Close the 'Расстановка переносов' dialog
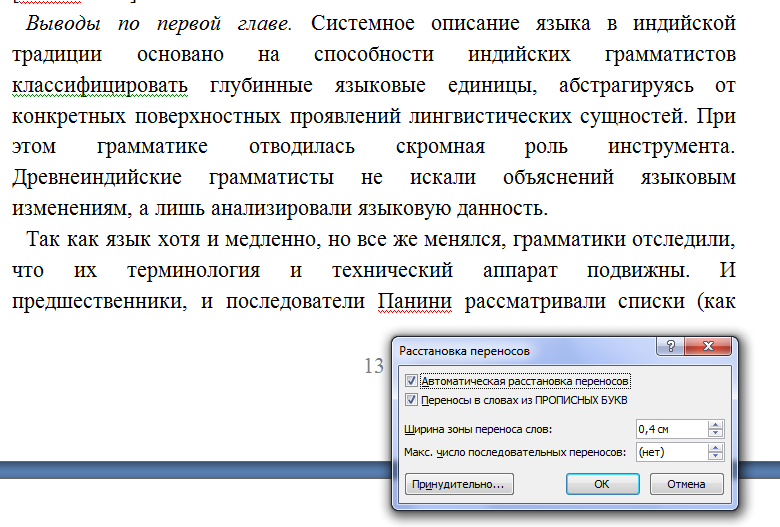The width and height of the screenshot is (780, 527). 708,346
